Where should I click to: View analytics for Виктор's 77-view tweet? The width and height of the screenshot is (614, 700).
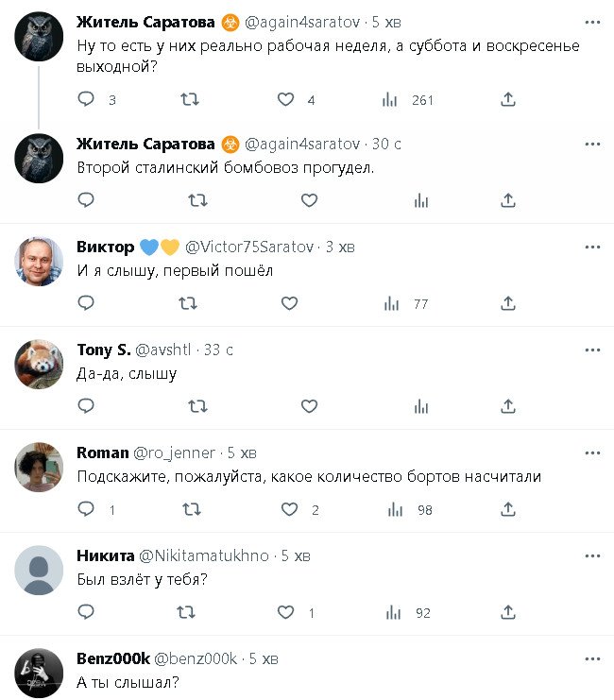pyautogui.click(x=391, y=303)
